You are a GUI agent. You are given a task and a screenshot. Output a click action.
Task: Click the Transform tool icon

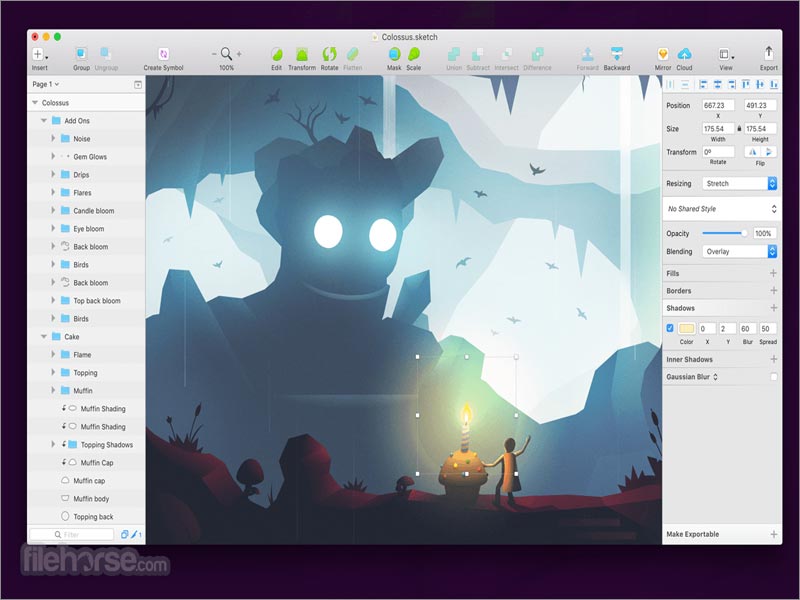[x=301, y=54]
